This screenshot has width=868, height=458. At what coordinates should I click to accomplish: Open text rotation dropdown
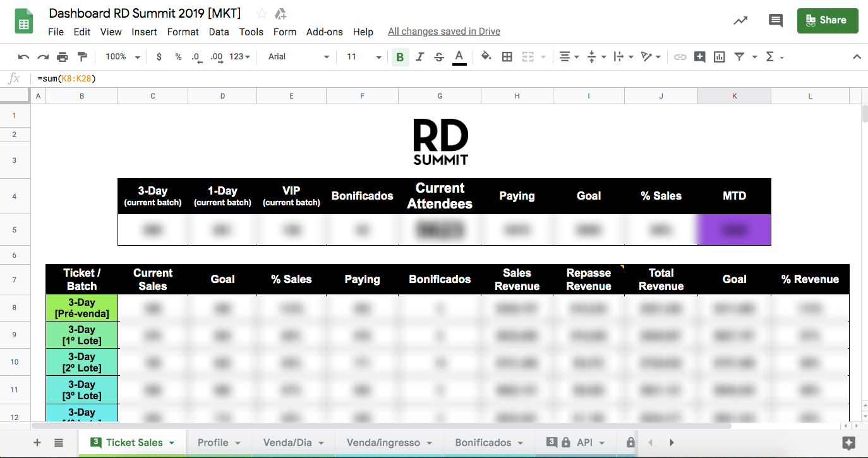click(x=651, y=57)
